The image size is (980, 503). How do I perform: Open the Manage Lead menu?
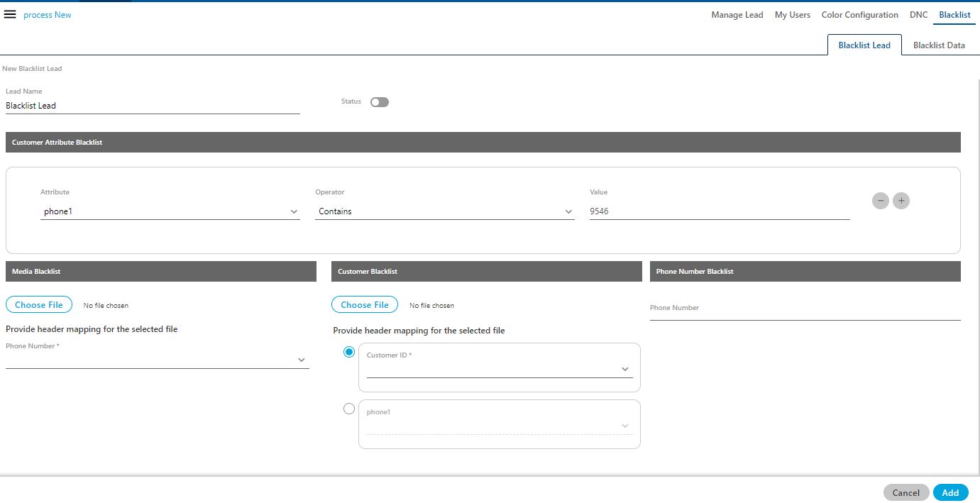click(x=737, y=15)
